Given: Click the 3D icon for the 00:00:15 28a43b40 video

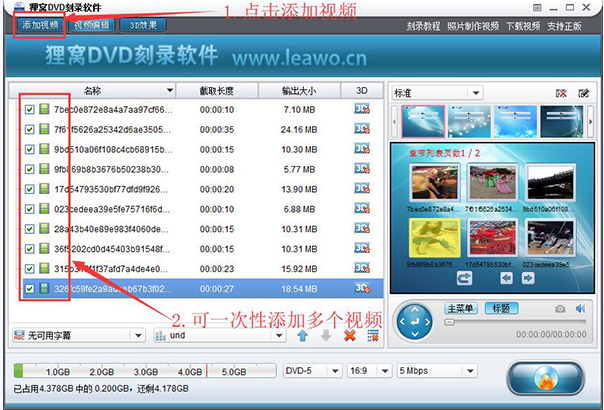Looking at the screenshot, I should click(362, 229).
